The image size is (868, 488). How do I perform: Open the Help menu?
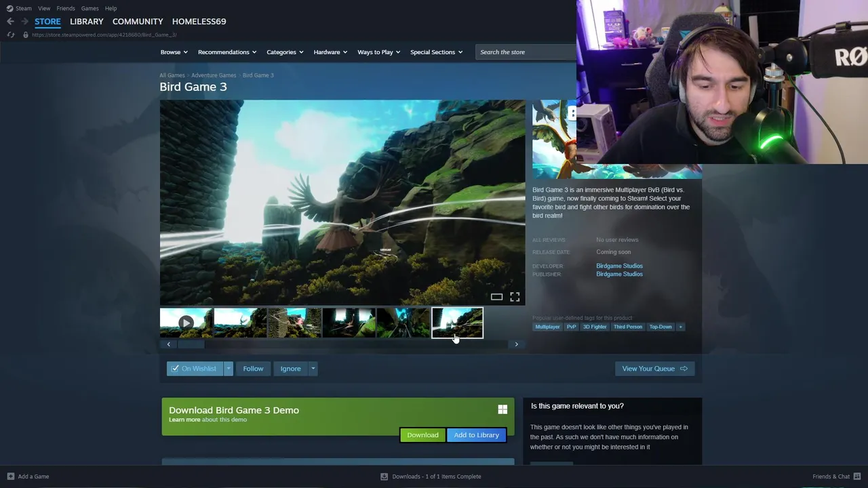point(111,8)
